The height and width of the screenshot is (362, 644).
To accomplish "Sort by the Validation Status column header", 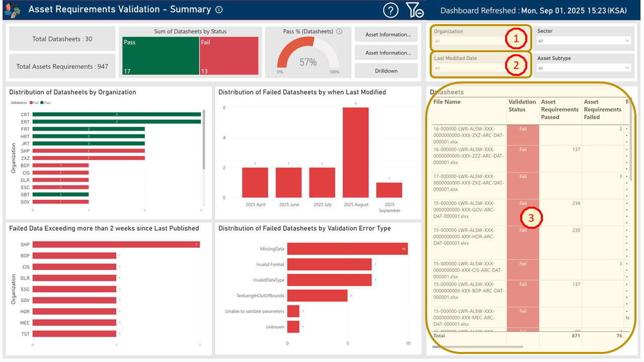I will click(522, 106).
